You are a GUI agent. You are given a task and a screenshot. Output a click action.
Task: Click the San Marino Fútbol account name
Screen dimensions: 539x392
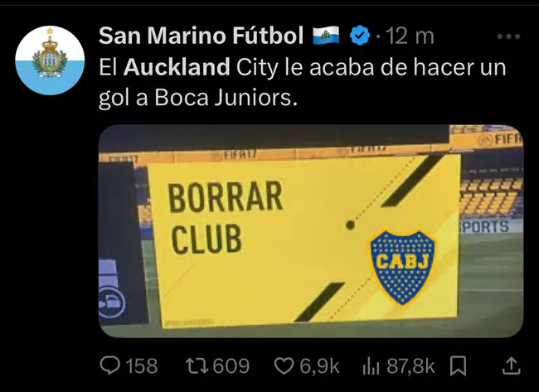point(202,36)
